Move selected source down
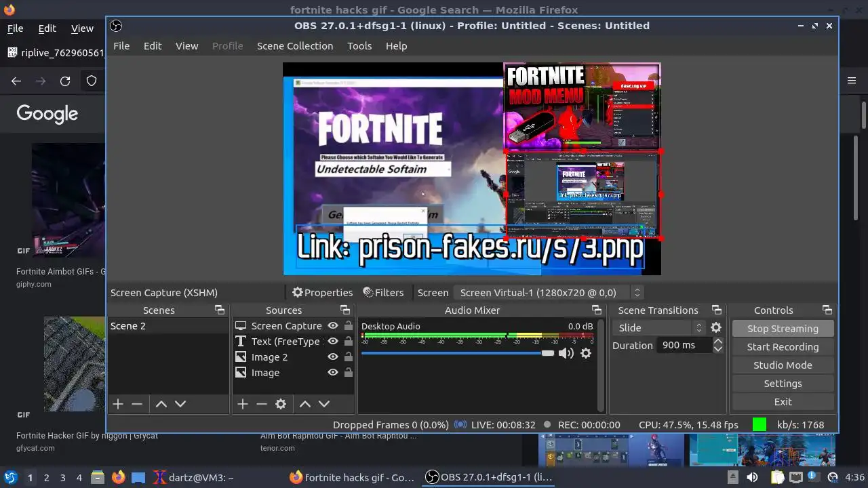Viewport: 868px width, 488px height. 324,404
